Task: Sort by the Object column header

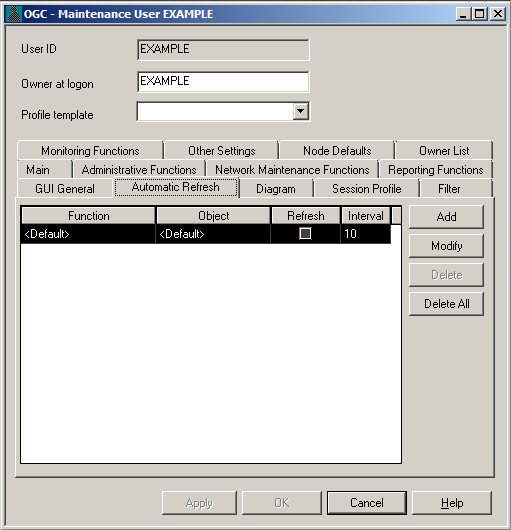Action: pyautogui.click(x=214, y=216)
